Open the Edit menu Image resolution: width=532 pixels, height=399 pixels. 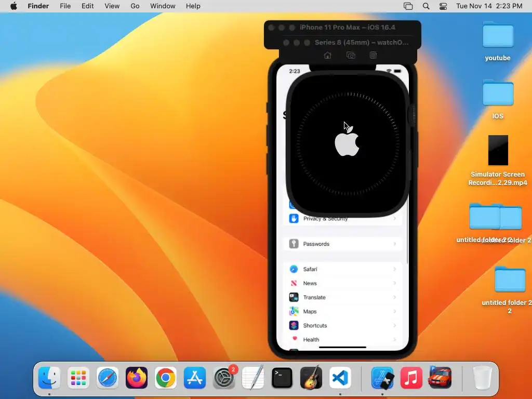tap(87, 6)
